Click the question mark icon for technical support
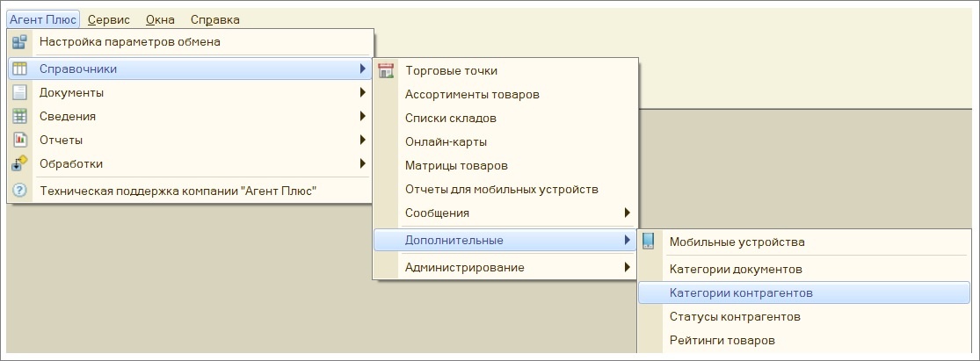 [x=20, y=191]
